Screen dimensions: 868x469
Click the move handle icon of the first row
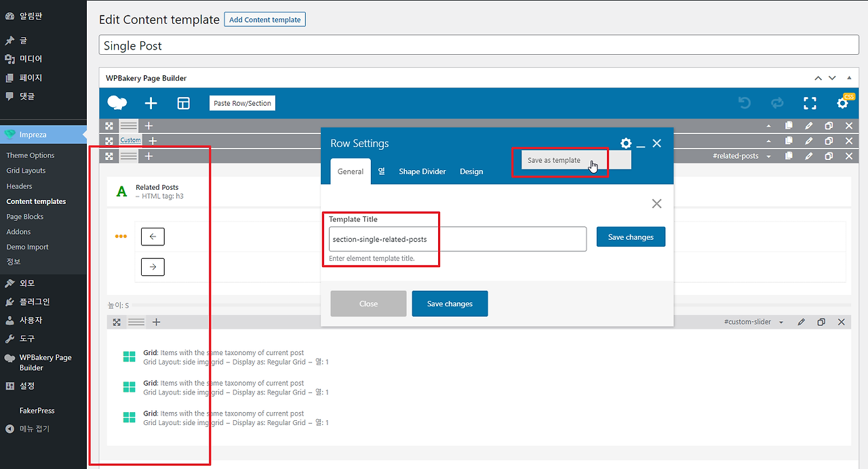pos(109,125)
